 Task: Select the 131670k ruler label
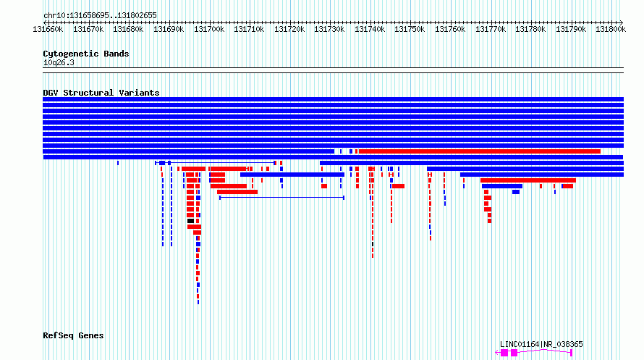click(x=88, y=29)
